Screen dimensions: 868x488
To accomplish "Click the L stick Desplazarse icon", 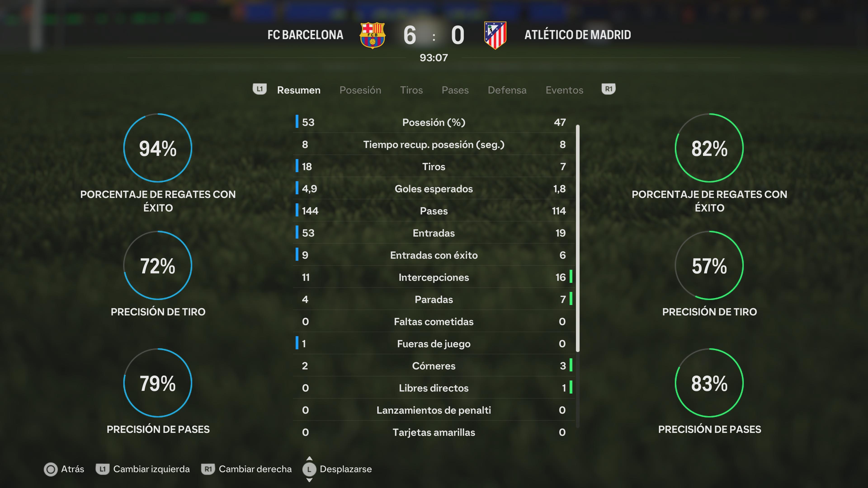I will (309, 469).
